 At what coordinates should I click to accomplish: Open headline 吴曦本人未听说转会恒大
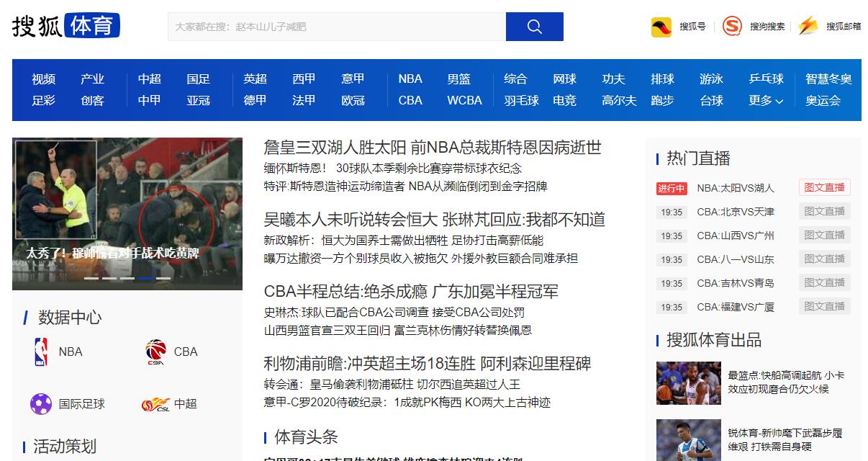[351, 220]
